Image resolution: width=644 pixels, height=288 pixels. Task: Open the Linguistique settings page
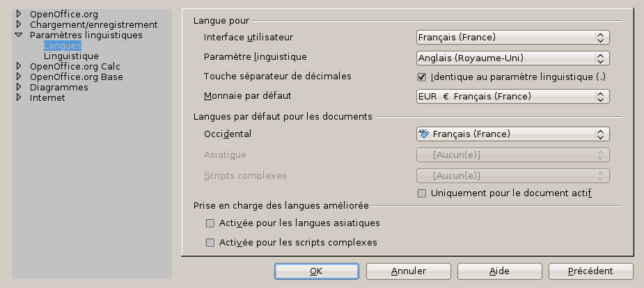point(71,56)
